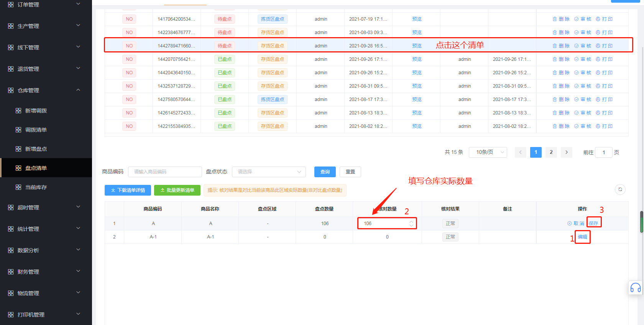Open 新增盘点 menu item
This screenshot has width=644, height=325.
46,149
